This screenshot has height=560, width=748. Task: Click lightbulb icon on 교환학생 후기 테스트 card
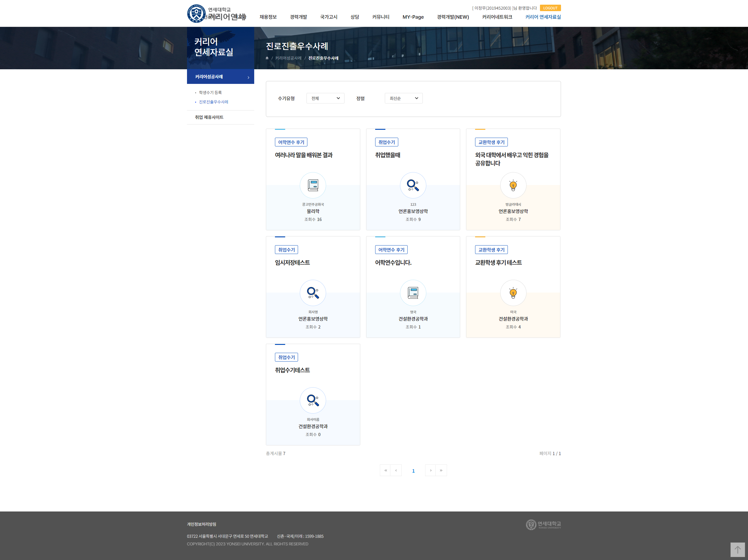[513, 293]
